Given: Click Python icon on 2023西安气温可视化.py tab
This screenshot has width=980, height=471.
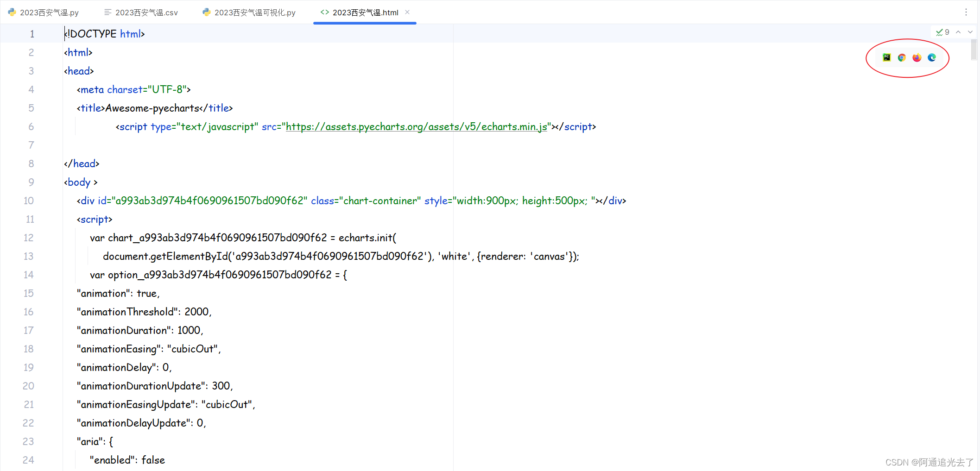Looking at the screenshot, I should 207,13.
